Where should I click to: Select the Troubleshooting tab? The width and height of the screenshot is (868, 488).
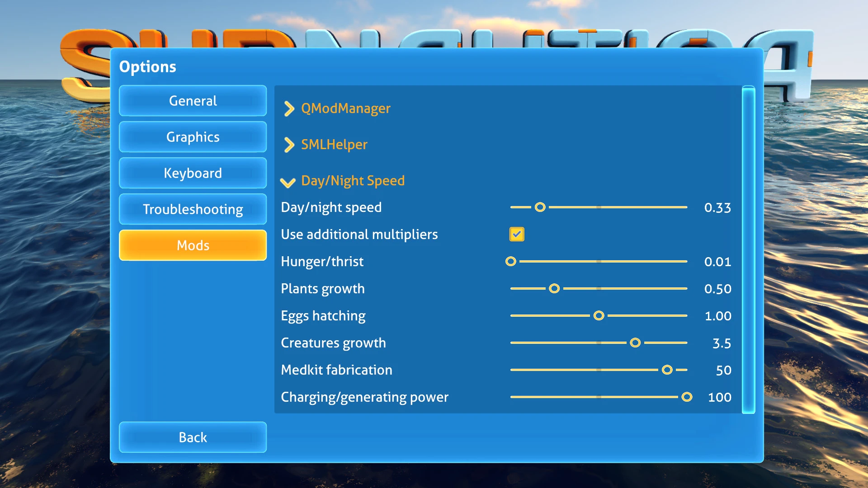(193, 209)
